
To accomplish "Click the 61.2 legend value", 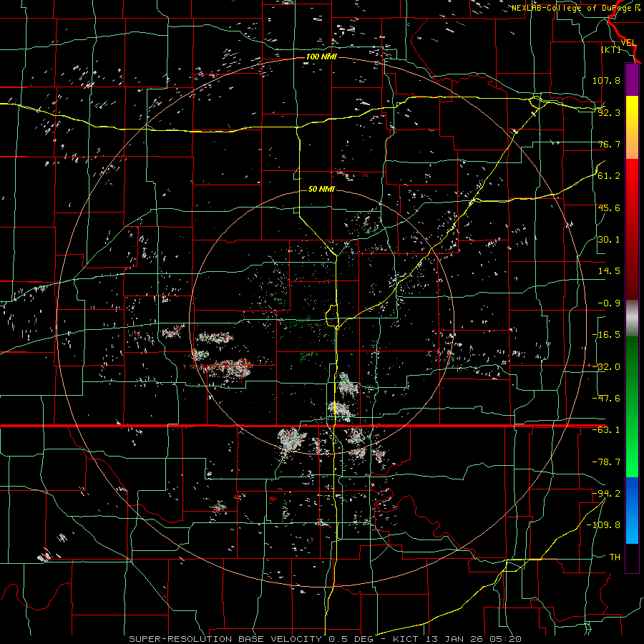I will click(x=609, y=176).
